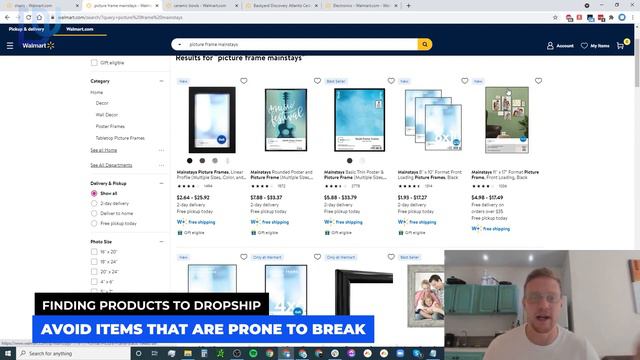
Task: Switch to the Backyard Discovery Atlantis tab
Action: point(281,6)
